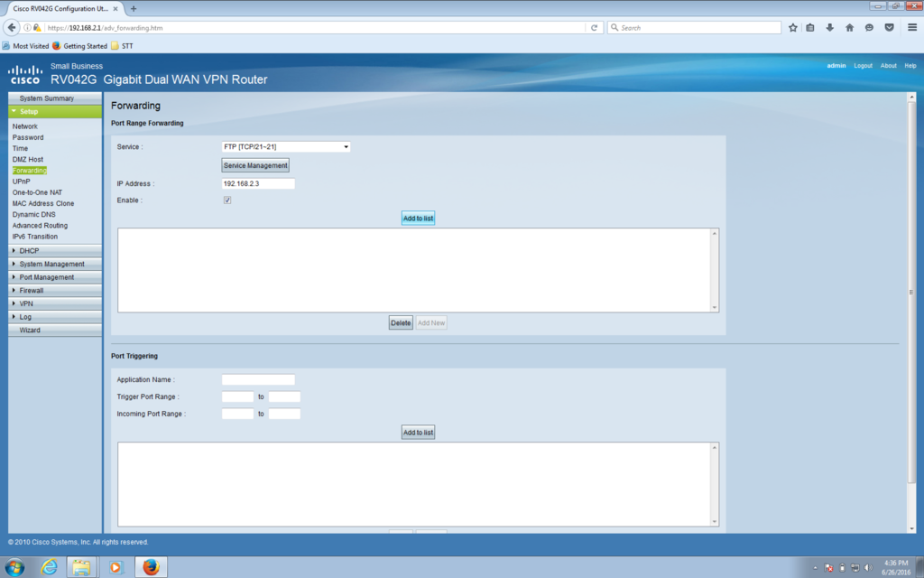Open the About link in header
Viewport: 924px width, 578px height.
point(888,65)
